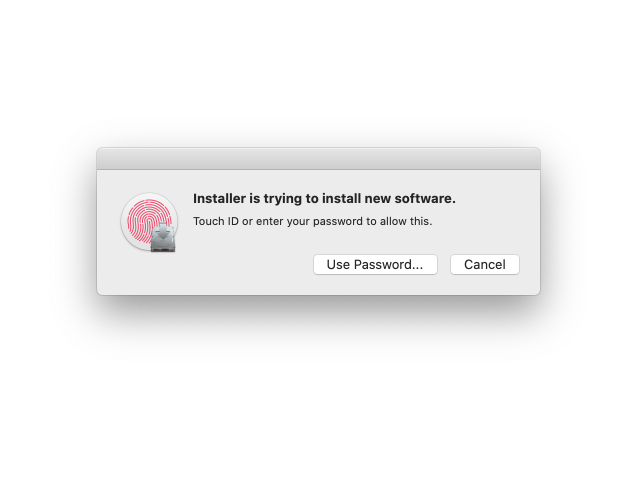Click the Touch ID instruction text
Image resolution: width=640 pixels, height=480 pixels.
[312, 221]
